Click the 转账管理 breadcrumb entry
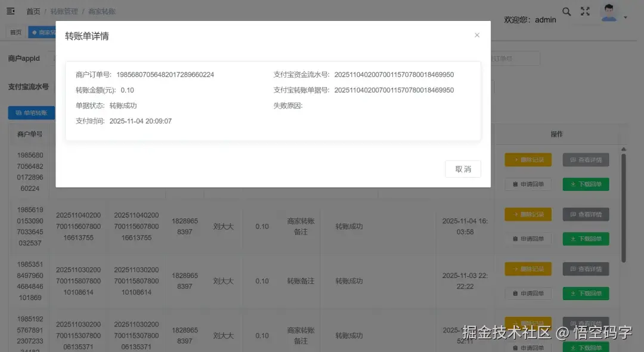 (x=64, y=11)
